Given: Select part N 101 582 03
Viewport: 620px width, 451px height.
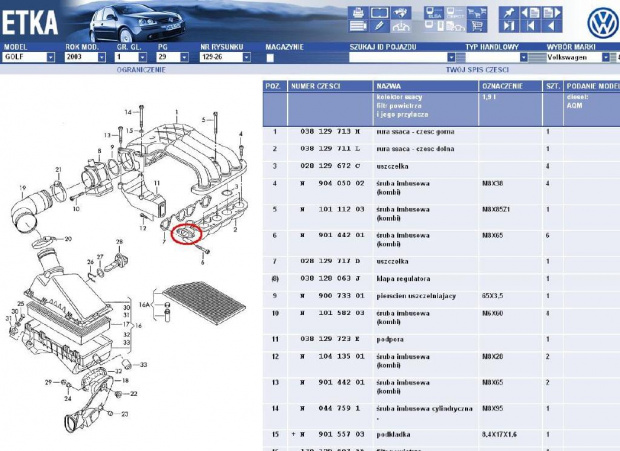Looking at the screenshot, I should click(x=332, y=313).
